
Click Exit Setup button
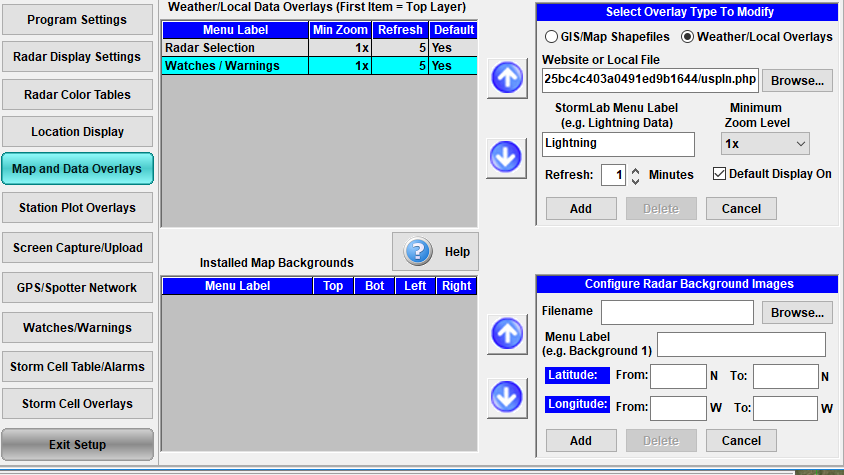(78, 444)
